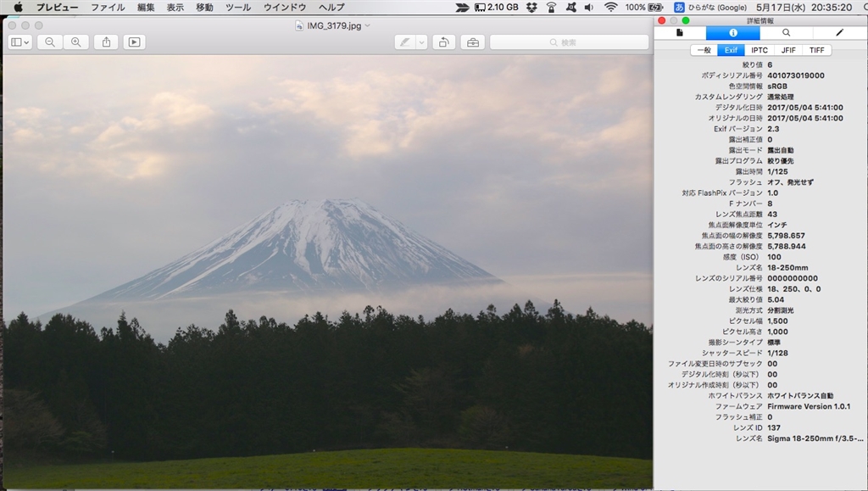Select the レンズ ID 137 value
The width and height of the screenshot is (868, 491).
(774, 427)
